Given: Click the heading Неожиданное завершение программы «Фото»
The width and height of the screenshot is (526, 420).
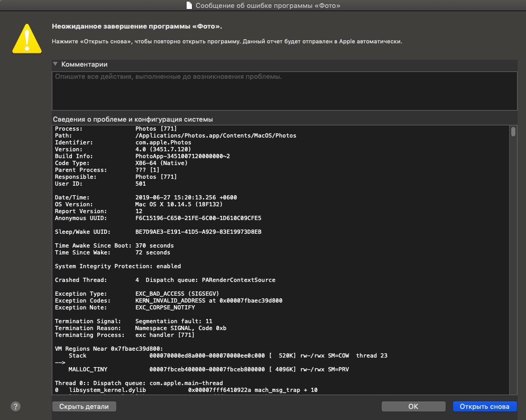Looking at the screenshot, I should (x=137, y=26).
